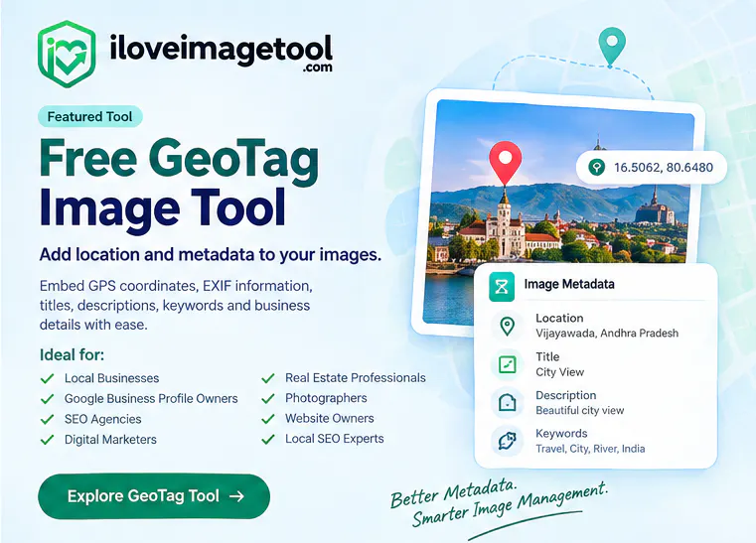
Task: Click the checkmark beside Local SEO Experts
Action: (268, 439)
